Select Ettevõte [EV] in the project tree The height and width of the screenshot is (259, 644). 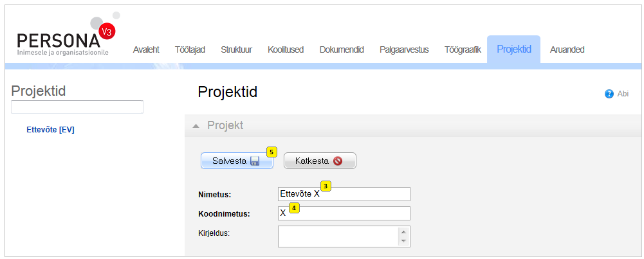pyautogui.click(x=50, y=130)
